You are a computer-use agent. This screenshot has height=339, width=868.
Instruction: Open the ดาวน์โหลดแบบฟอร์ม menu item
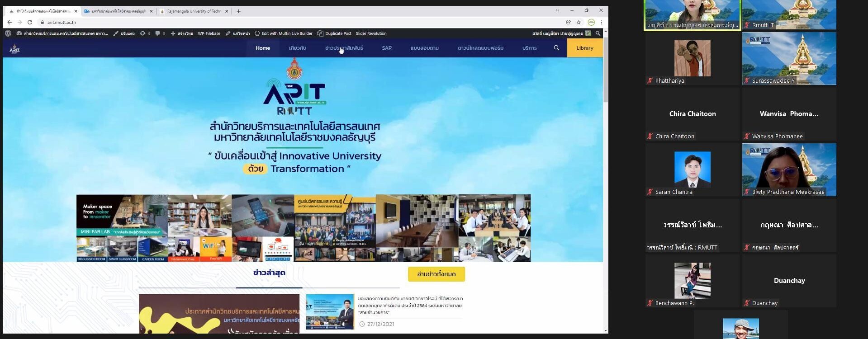pyautogui.click(x=480, y=48)
